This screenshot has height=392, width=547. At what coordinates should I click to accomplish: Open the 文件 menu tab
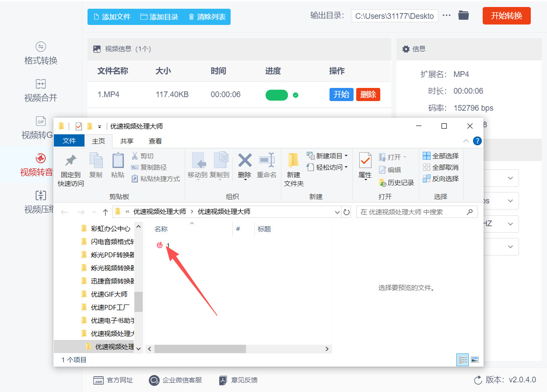(x=69, y=141)
